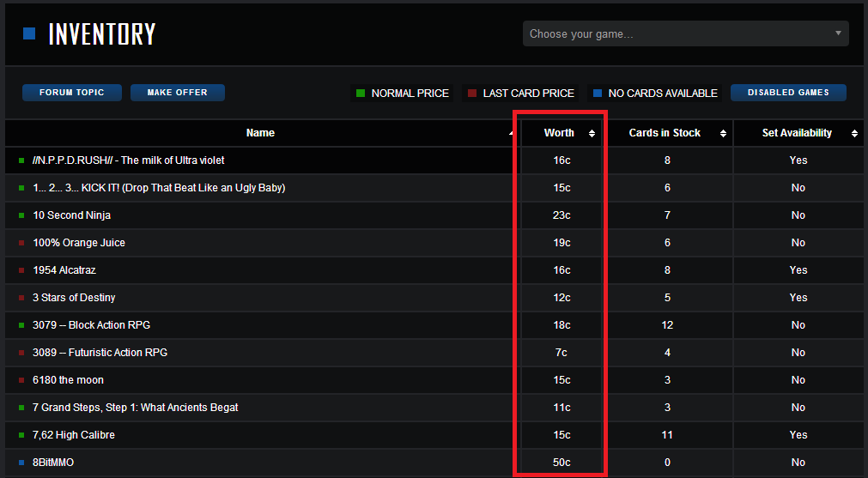The width and height of the screenshot is (868, 478).
Task: Select the 3 Stars of Destiny row name
Action: tap(74, 298)
